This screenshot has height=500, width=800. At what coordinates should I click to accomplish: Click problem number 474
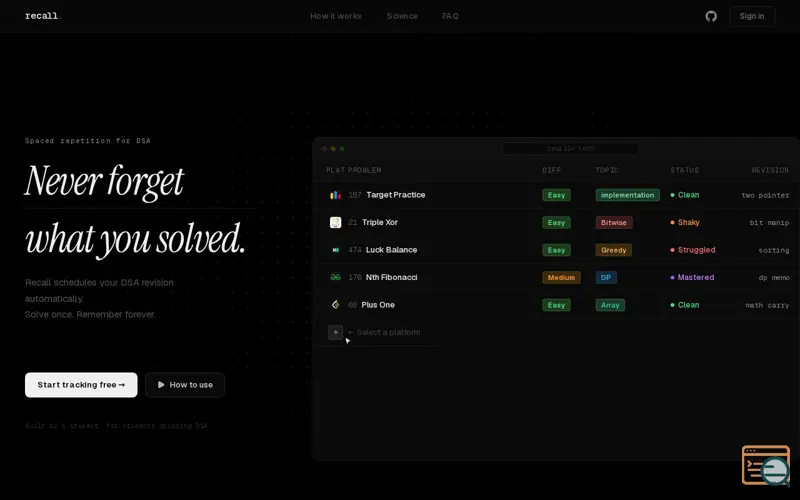[355, 250]
